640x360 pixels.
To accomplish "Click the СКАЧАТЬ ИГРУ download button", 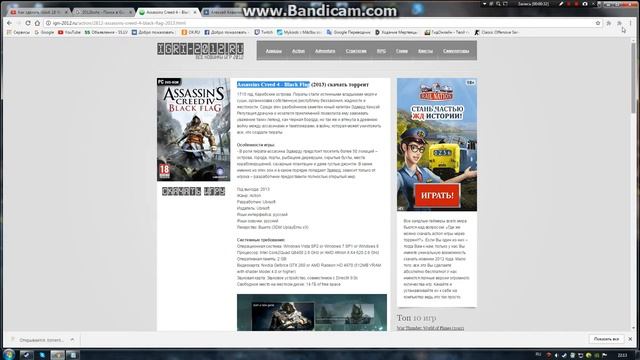I will tap(193, 191).
